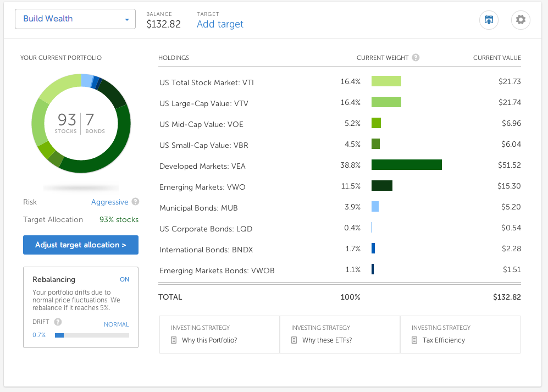
Task: Toggle Rebalancing ON setting
Action: click(124, 279)
